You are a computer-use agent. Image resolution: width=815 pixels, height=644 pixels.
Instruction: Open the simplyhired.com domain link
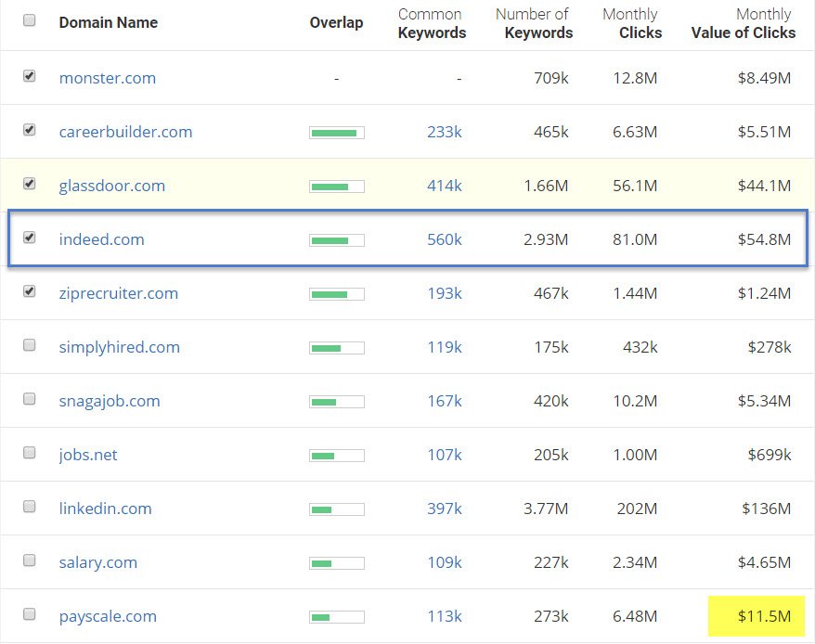pyautogui.click(x=120, y=347)
